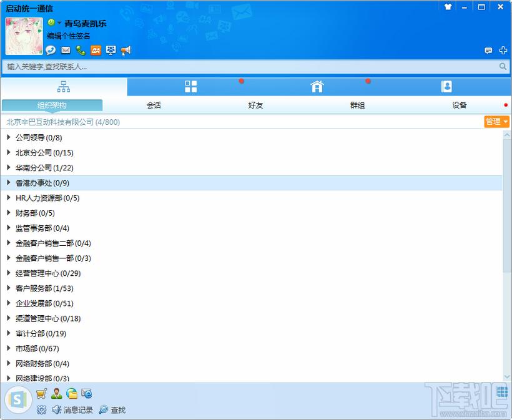
Task: Click 编辑个性签名 to edit signature
Action: click(68, 36)
